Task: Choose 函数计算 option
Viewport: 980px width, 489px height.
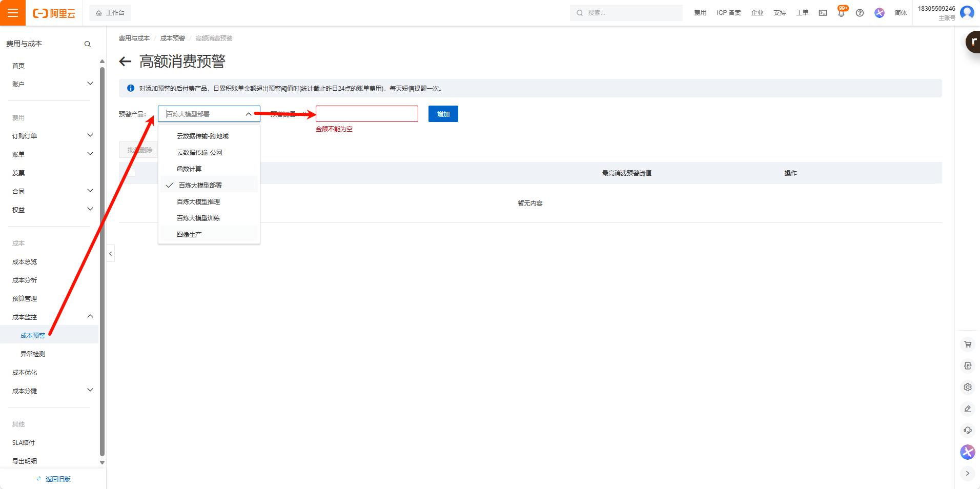Action: point(209,169)
